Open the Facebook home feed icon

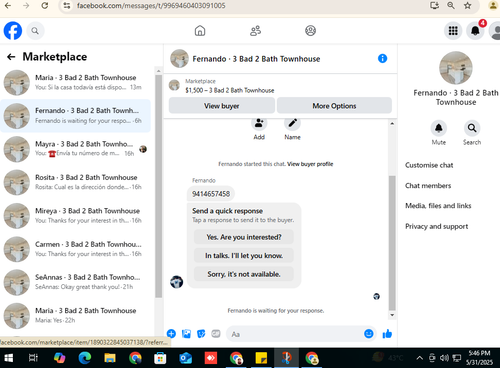click(x=200, y=31)
